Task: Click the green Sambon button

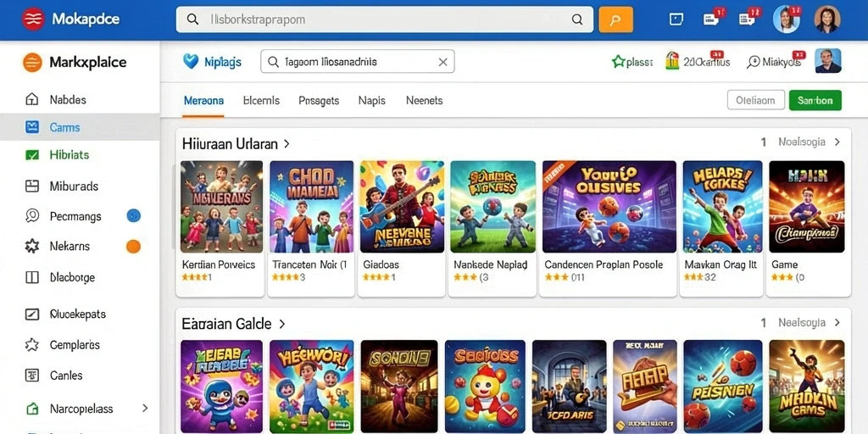Action: coord(815,100)
